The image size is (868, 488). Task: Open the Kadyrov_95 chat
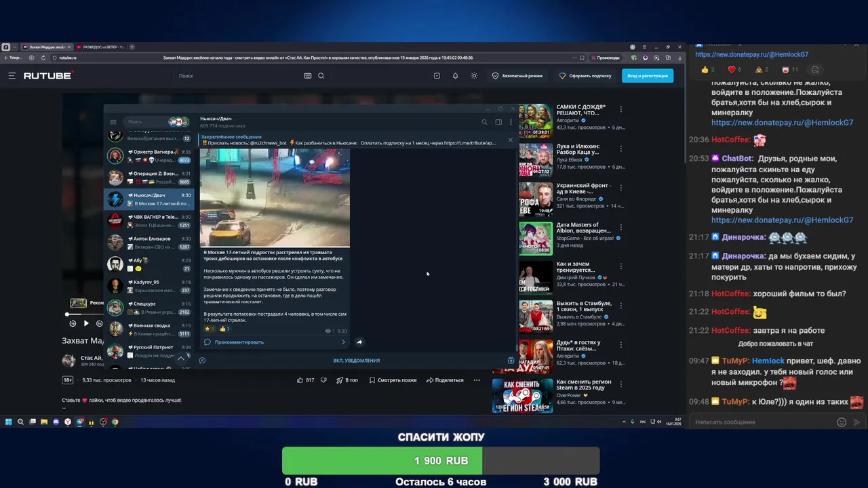pos(149,286)
